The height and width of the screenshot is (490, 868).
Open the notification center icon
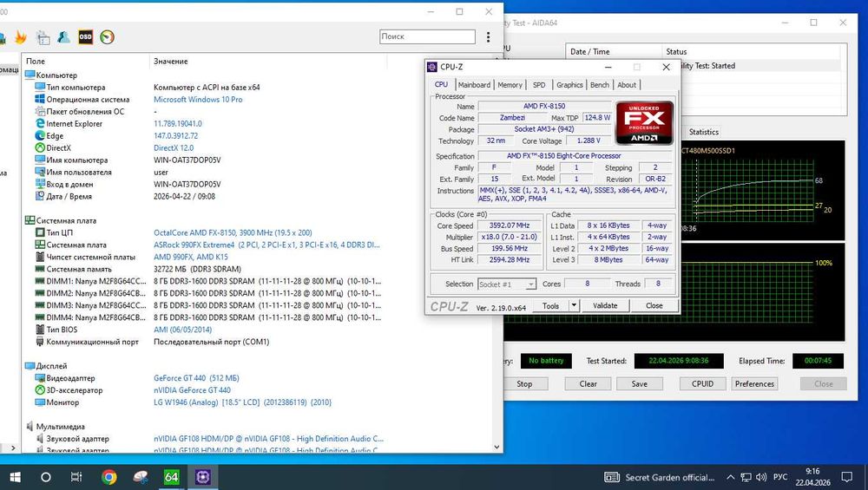pyautogui.click(x=846, y=477)
